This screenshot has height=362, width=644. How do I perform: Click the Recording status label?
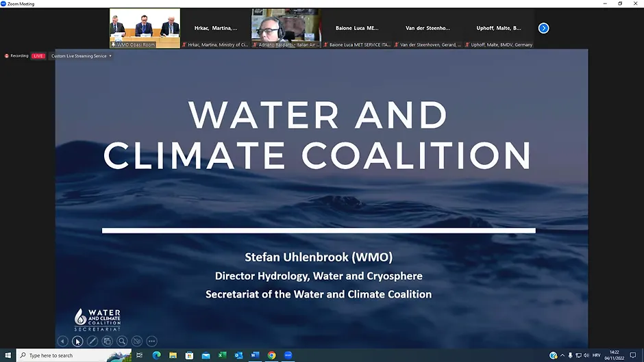(19, 56)
